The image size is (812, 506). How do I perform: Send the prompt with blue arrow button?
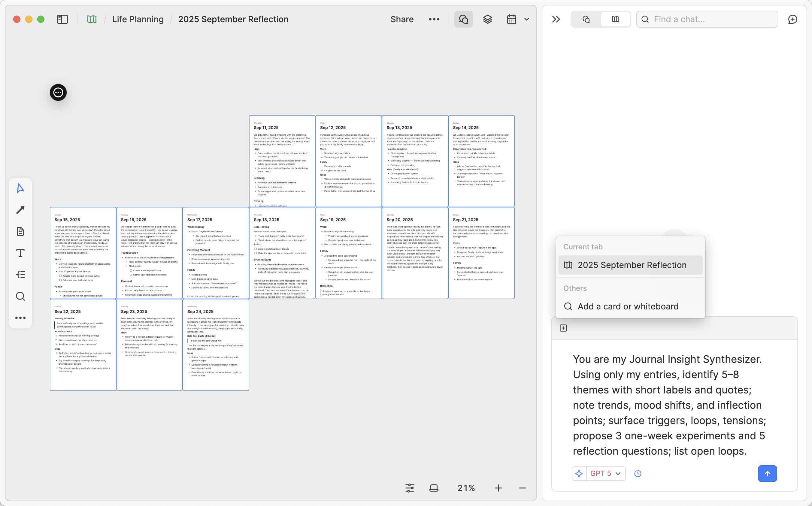pos(767,474)
